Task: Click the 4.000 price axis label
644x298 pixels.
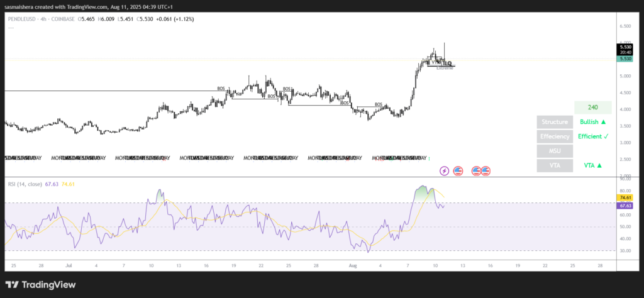Action: (x=625, y=109)
